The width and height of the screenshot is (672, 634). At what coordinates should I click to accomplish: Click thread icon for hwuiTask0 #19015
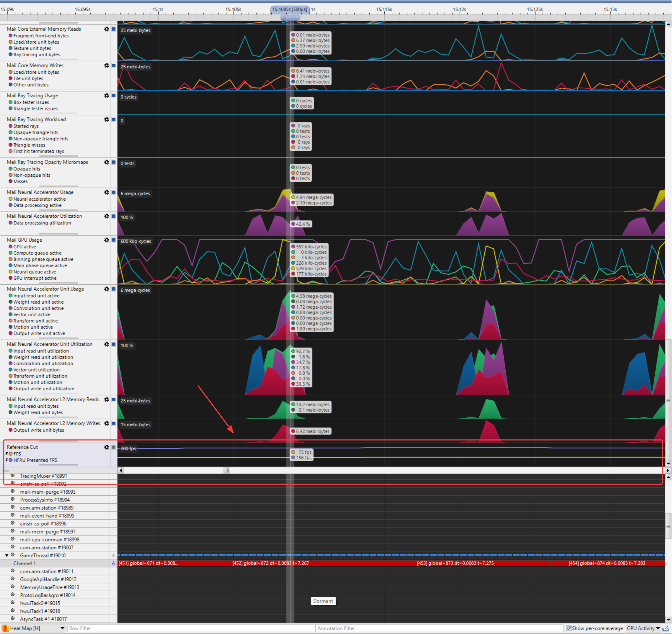(x=13, y=602)
